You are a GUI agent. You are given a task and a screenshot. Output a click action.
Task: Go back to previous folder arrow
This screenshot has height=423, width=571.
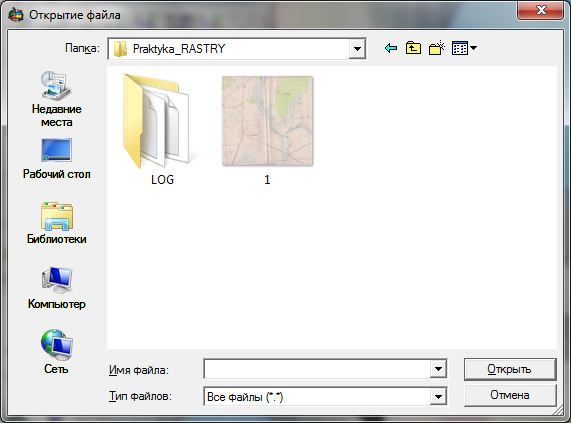click(391, 48)
